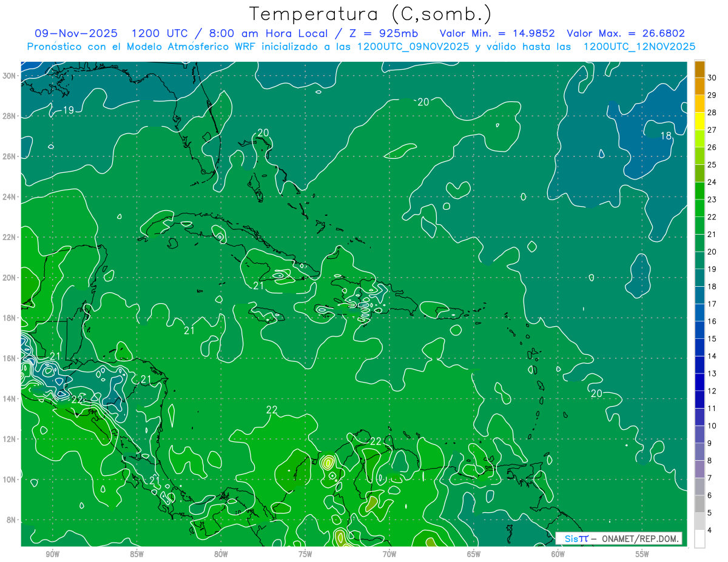Click the '28N' latitude axis label

tap(10, 116)
